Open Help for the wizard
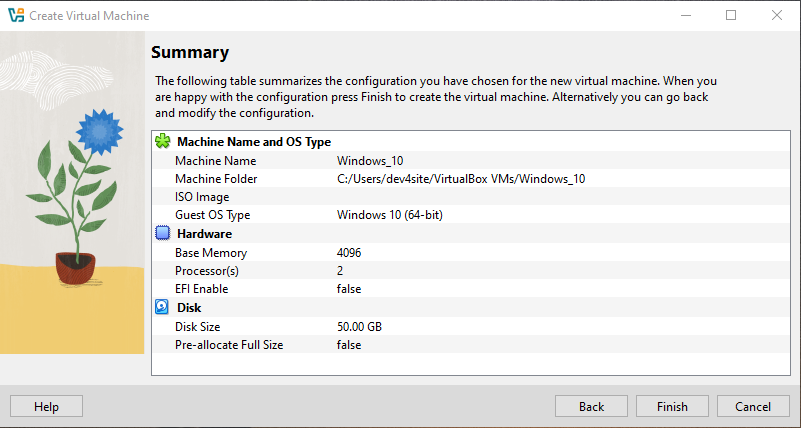This screenshot has width=801, height=428. click(x=46, y=407)
